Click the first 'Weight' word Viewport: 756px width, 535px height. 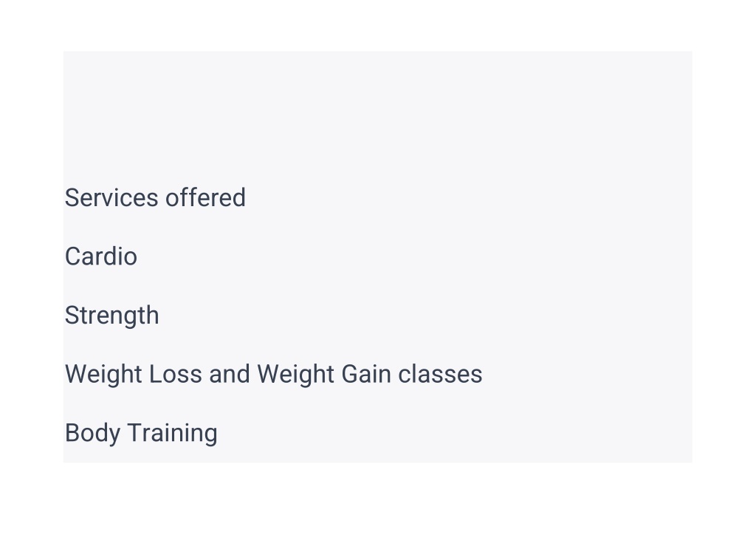click(103, 375)
